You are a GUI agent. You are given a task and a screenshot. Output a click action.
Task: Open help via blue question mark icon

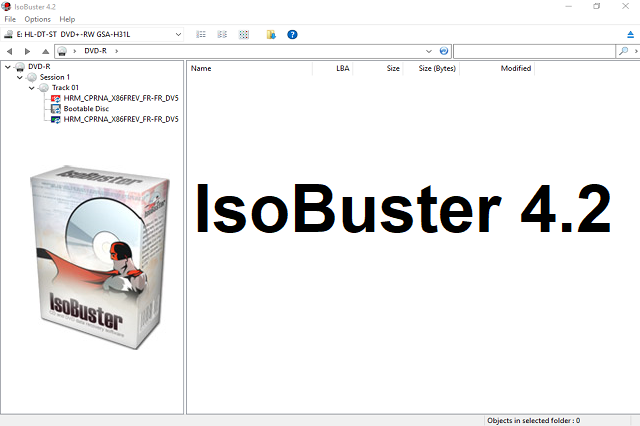[x=292, y=35]
